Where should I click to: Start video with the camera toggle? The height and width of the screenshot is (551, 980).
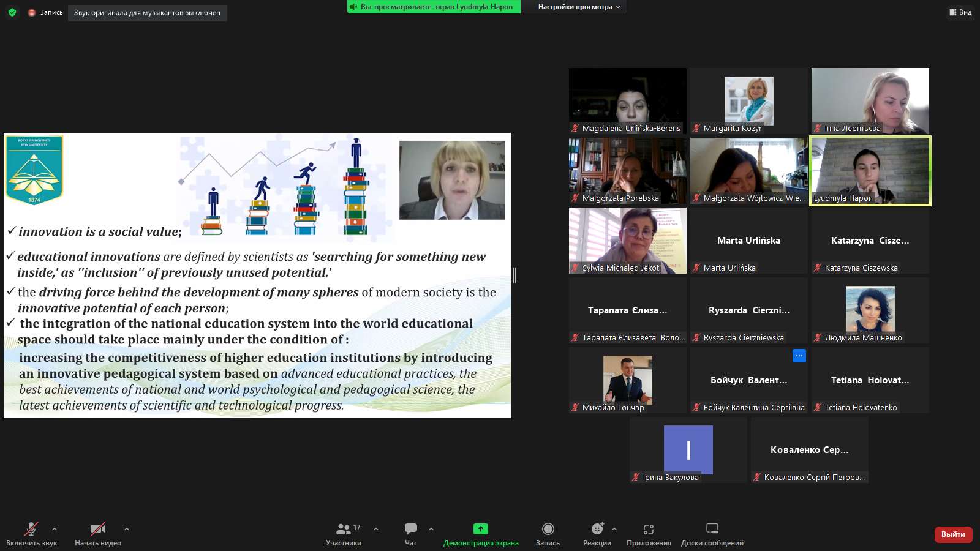97,529
